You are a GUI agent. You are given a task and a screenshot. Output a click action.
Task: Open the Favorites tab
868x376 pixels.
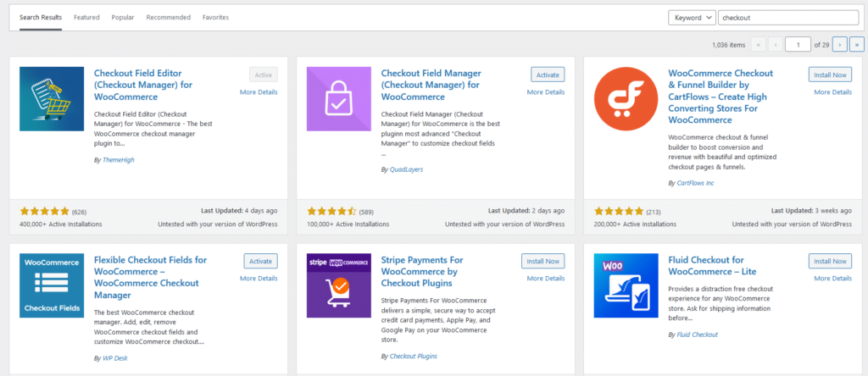pyautogui.click(x=215, y=17)
